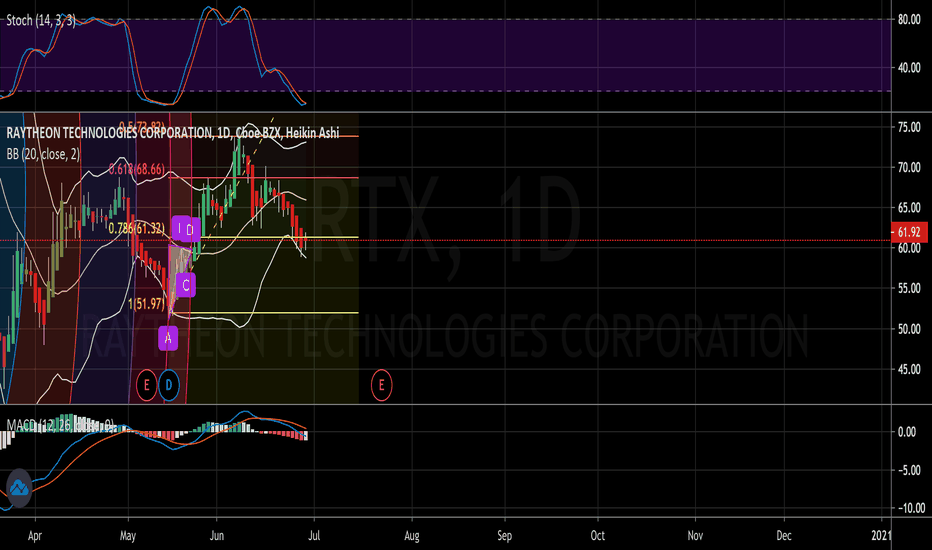Select the purple D pattern label
The height and width of the screenshot is (550, 932).
[x=190, y=230]
